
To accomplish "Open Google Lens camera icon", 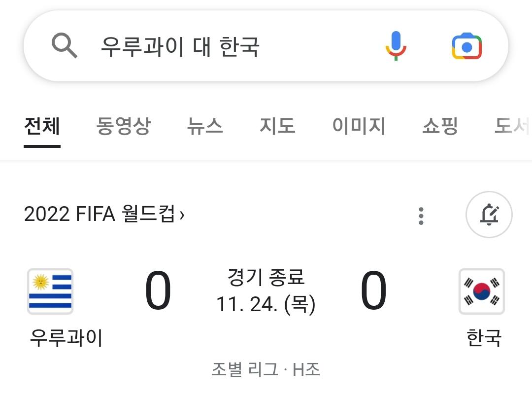I will click(x=466, y=46).
